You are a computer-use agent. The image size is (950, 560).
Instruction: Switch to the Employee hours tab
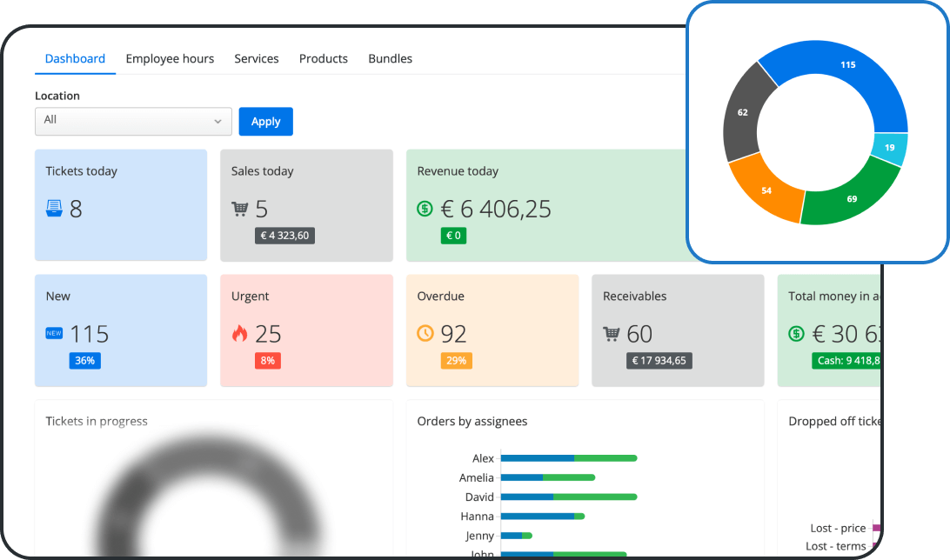pyautogui.click(x=170, y=58)
